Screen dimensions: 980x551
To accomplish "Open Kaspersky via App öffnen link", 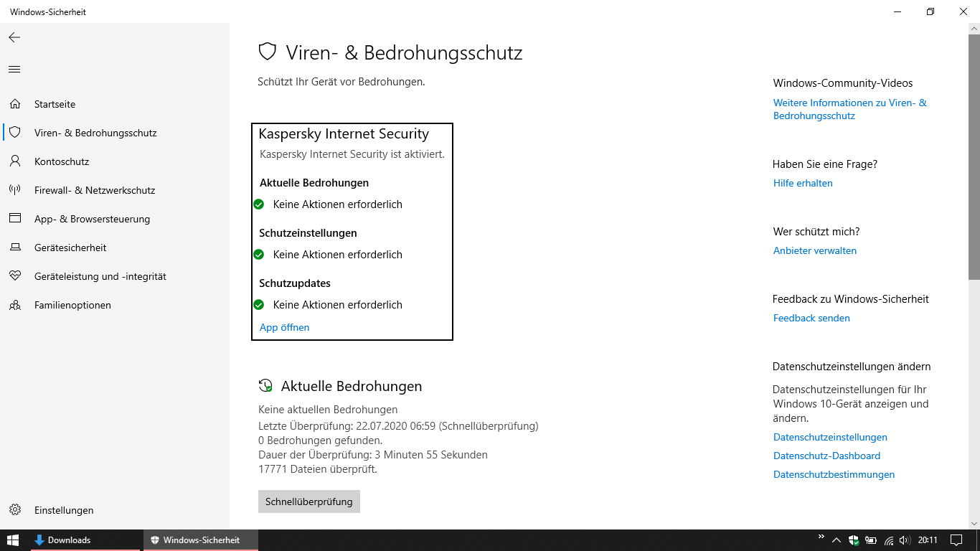I will [285, 327].
